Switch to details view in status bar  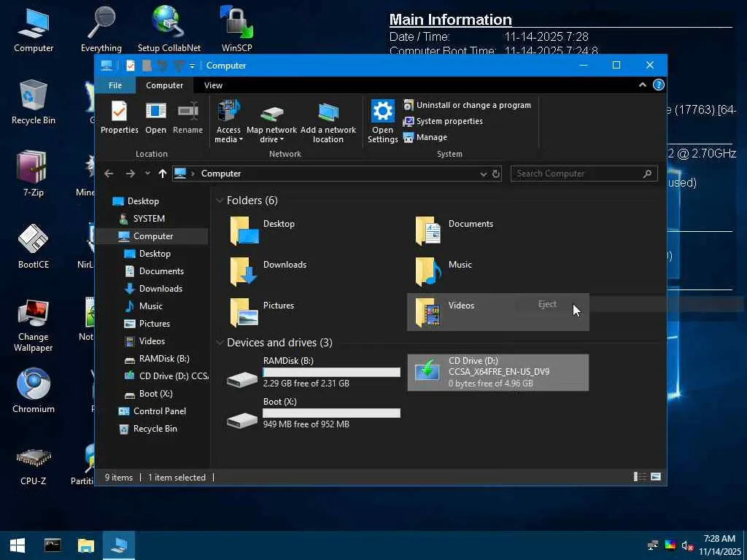pos(640,477)
